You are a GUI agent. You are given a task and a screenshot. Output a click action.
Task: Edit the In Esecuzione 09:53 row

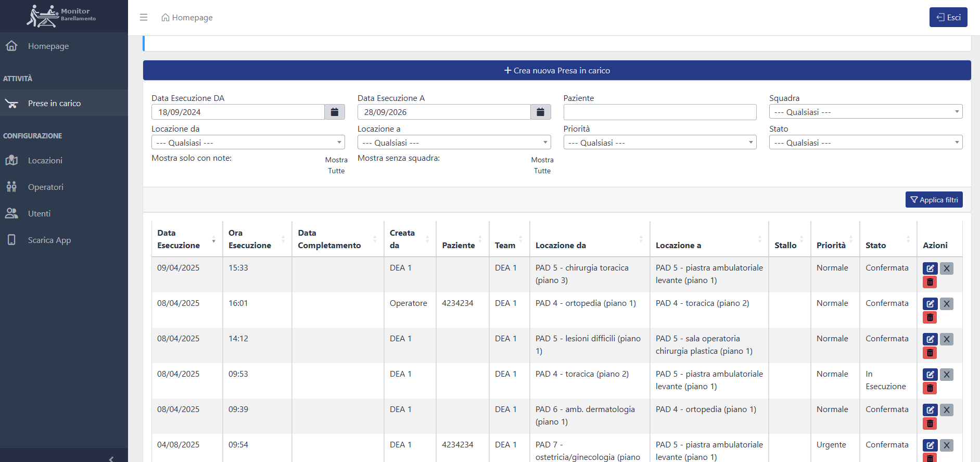point(930,375)
